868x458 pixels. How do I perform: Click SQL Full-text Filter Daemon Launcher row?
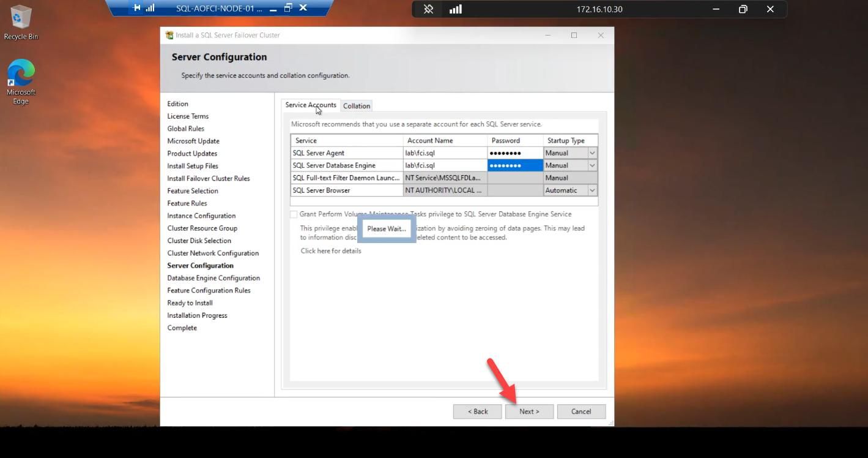pyautogui.click(x=347, y=178)
